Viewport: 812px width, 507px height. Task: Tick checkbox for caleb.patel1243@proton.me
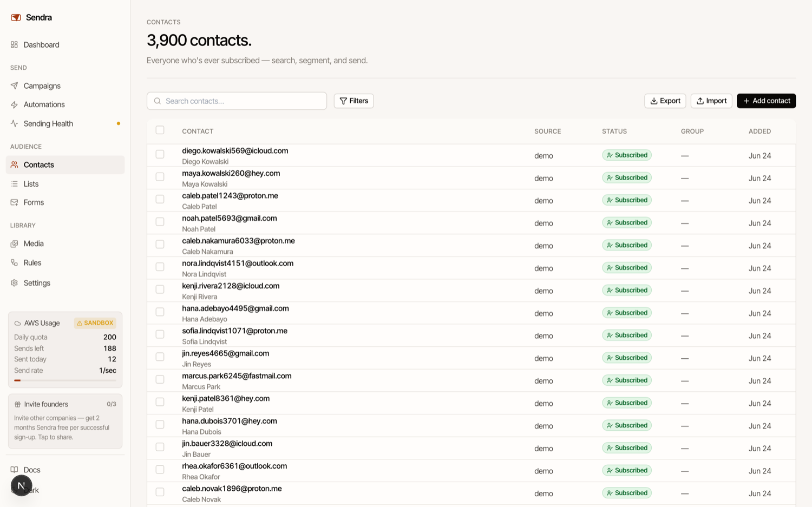(160, 199)
